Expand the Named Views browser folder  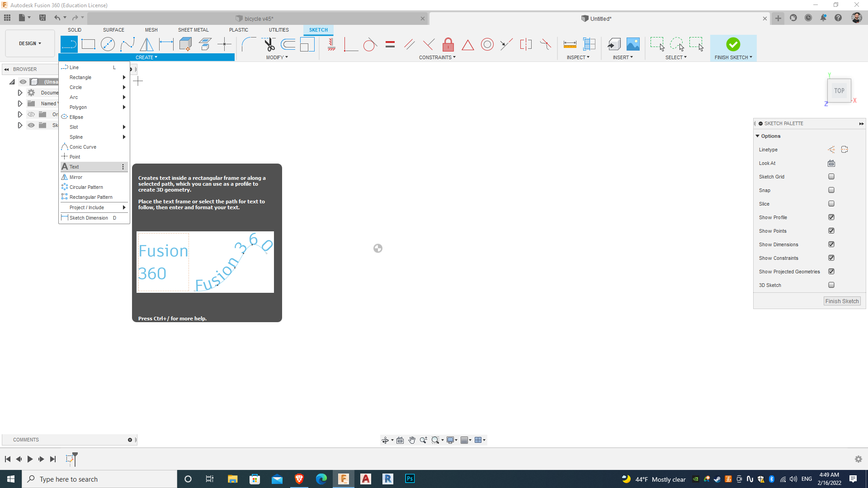20,103
